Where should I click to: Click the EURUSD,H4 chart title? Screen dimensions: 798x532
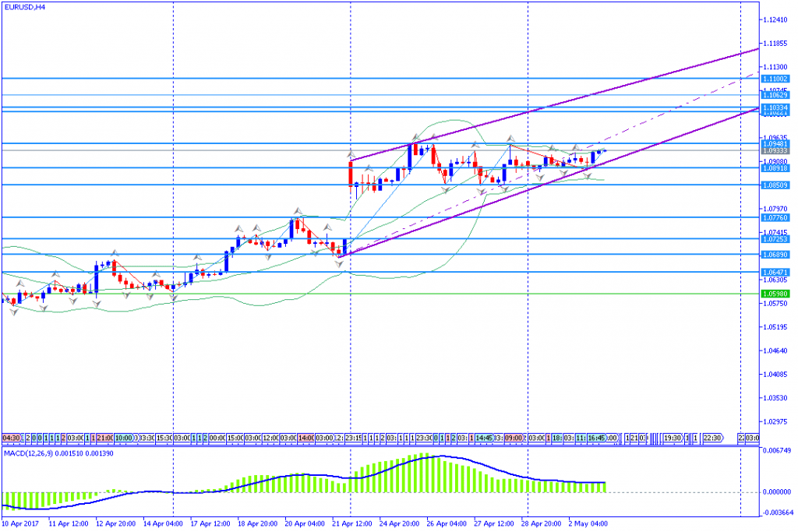(24, 7)
